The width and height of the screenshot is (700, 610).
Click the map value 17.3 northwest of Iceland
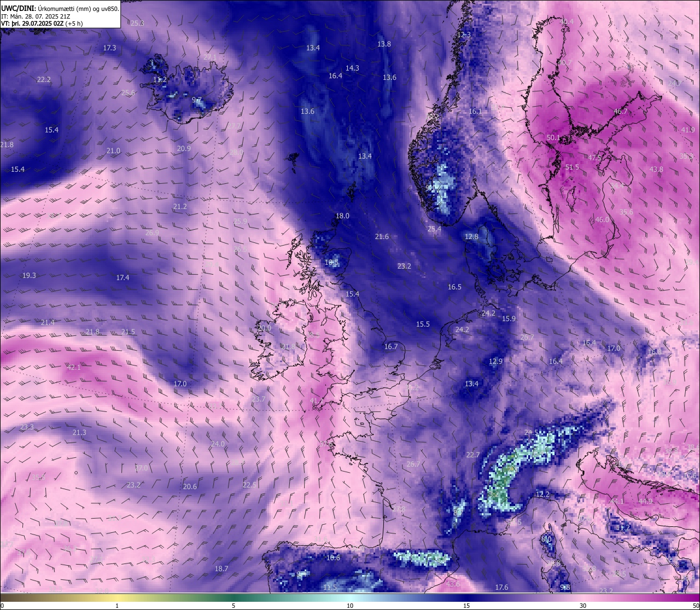pyautogui.click(x=109, y=48)
